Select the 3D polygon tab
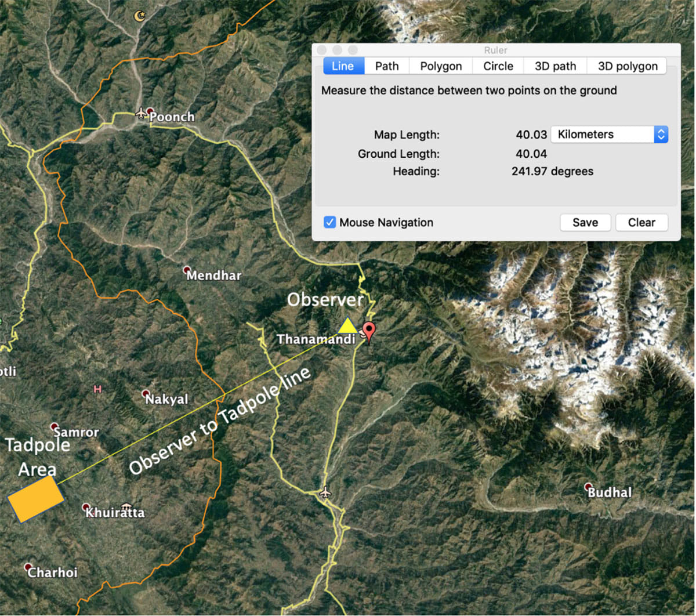Viewport: 696px width, 616px height. tap(628, 66)
